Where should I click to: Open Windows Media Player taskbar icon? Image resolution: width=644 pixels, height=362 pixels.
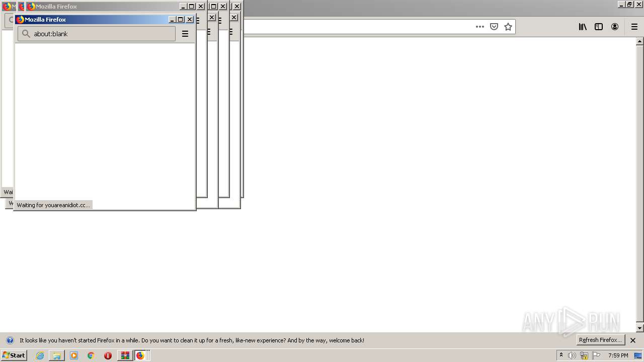coord(74,355)
